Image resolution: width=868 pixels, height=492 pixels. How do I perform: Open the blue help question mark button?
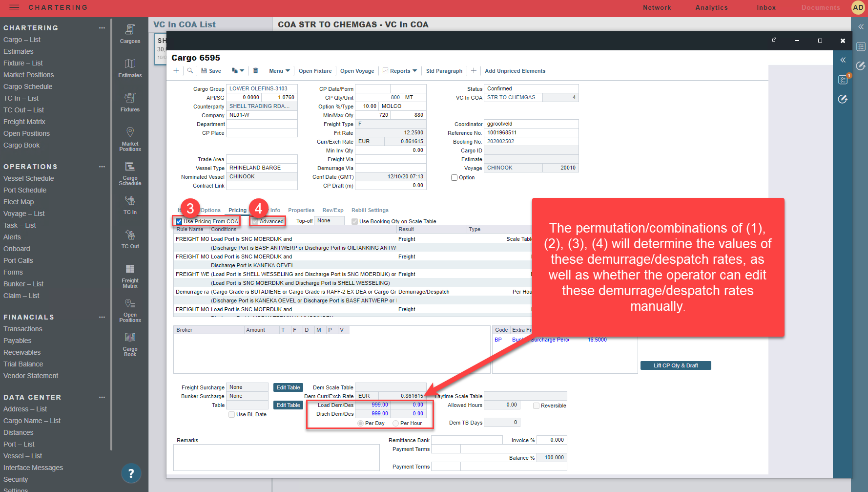pos(131,473)
